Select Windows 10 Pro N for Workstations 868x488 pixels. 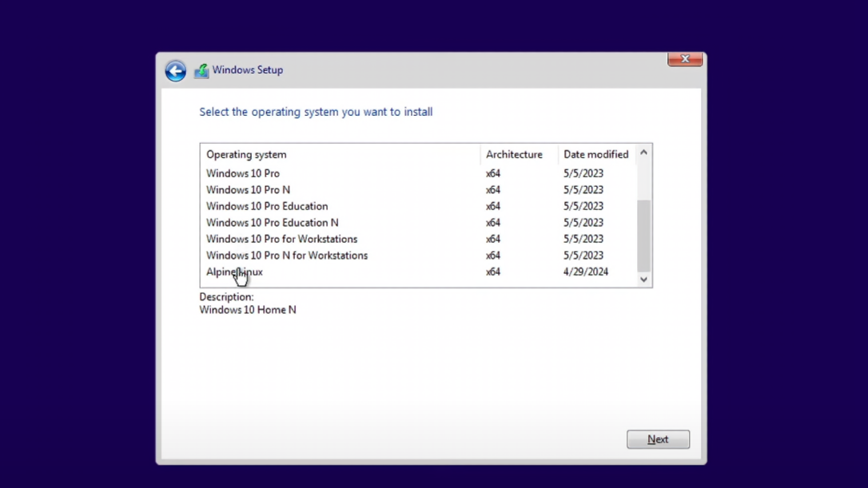(x=287, y=255)
